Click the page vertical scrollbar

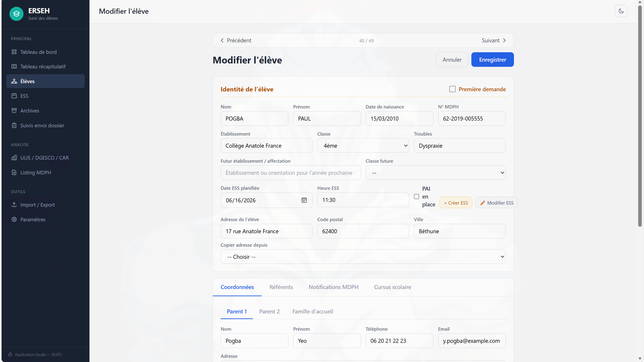point(640,115)
